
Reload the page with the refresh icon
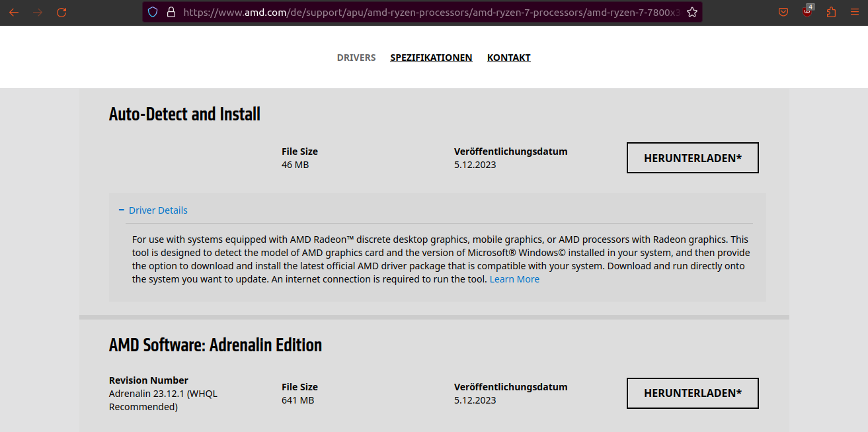pos(61,12)
